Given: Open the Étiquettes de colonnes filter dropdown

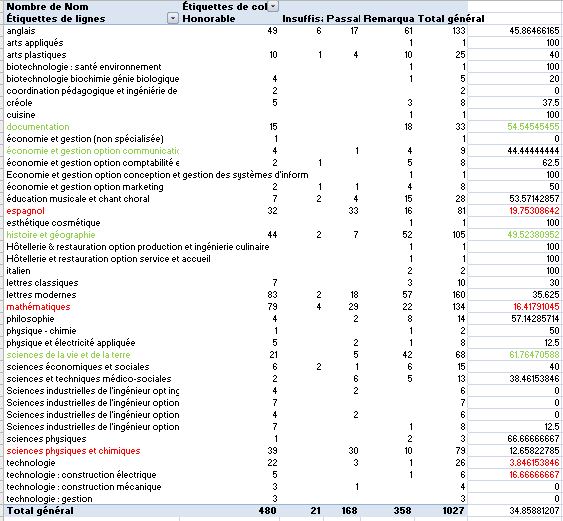Looking at the screenshot, I should click(x=273, y=6).
